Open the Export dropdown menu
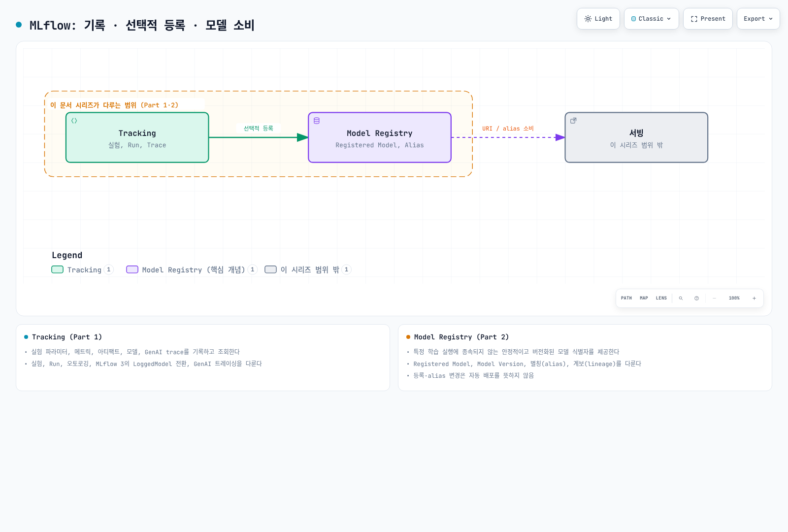 click(x=758, y=19)
